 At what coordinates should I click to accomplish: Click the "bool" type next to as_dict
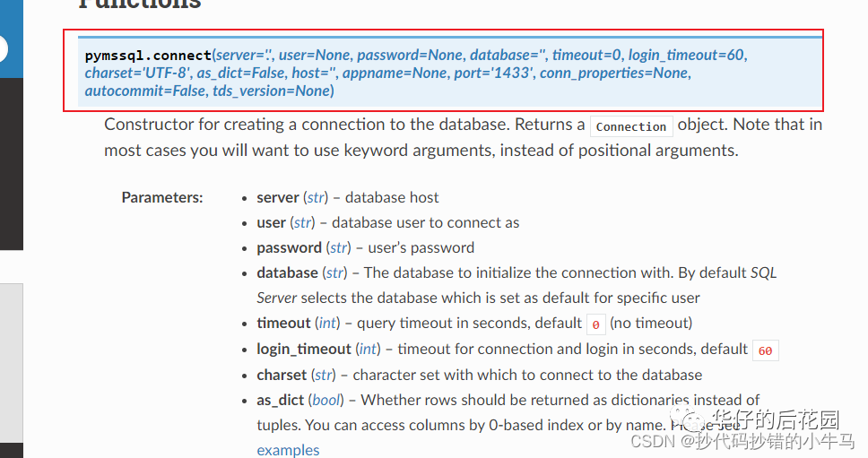[325, 400]
